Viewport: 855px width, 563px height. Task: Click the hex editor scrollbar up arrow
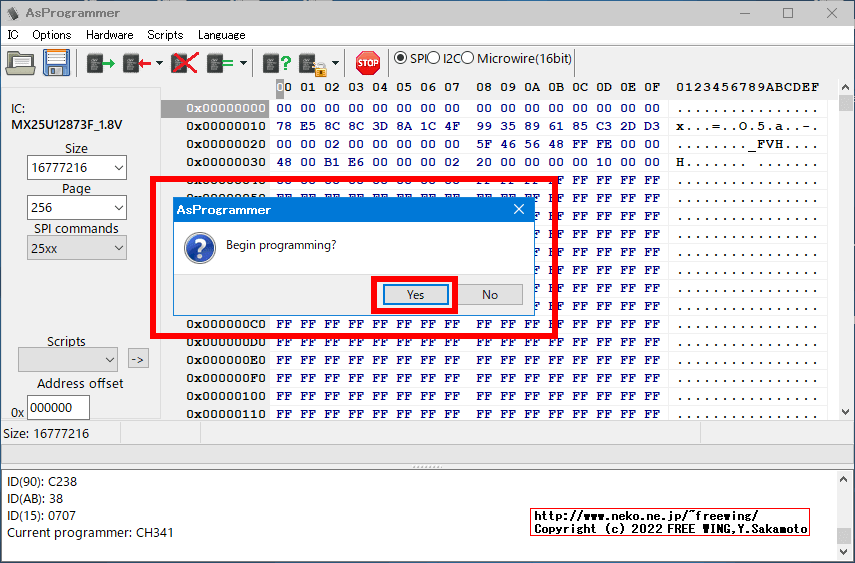[x=846, y=87]
